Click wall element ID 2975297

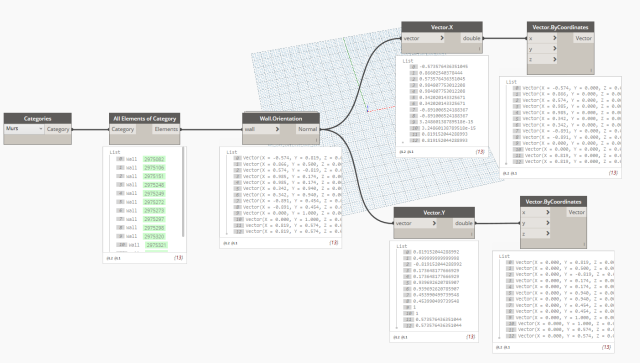point(154,219)
